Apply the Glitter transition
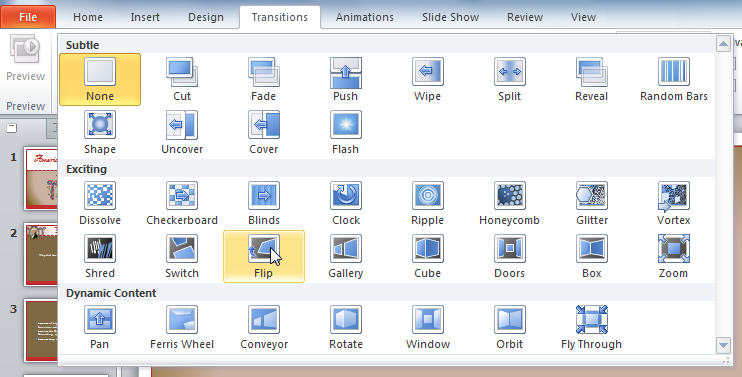Image resolution: width=742 pixels, height=377 pixels. pos(592,203)
